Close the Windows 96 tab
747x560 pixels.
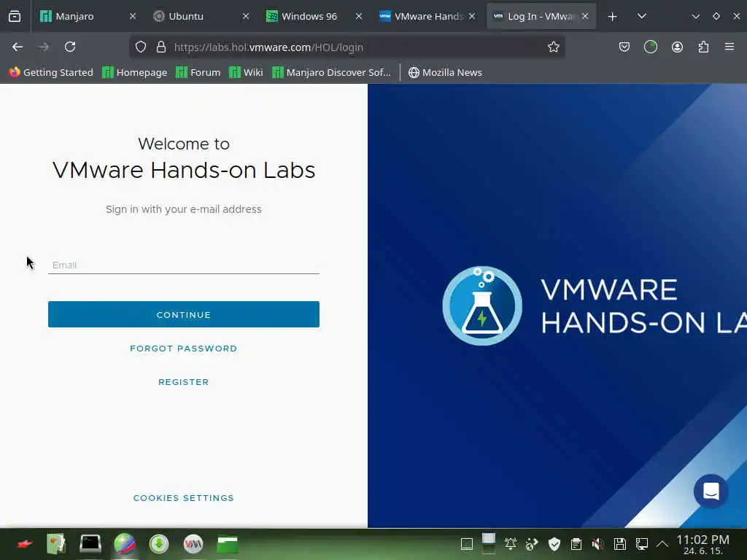359,16
